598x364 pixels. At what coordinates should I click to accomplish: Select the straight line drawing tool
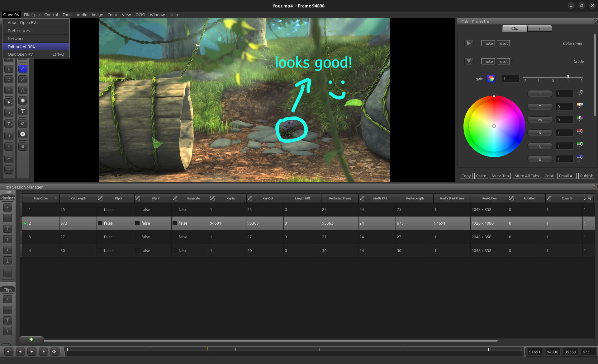coord(23,79)
